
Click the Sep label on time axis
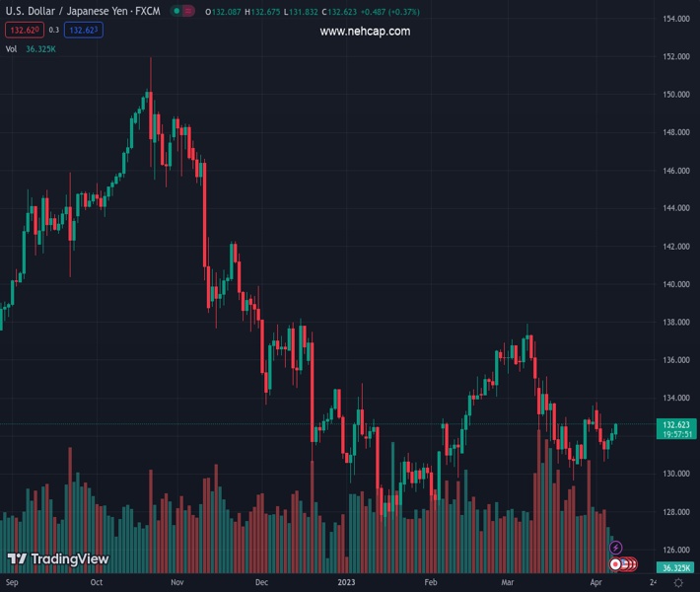[14, 582]
